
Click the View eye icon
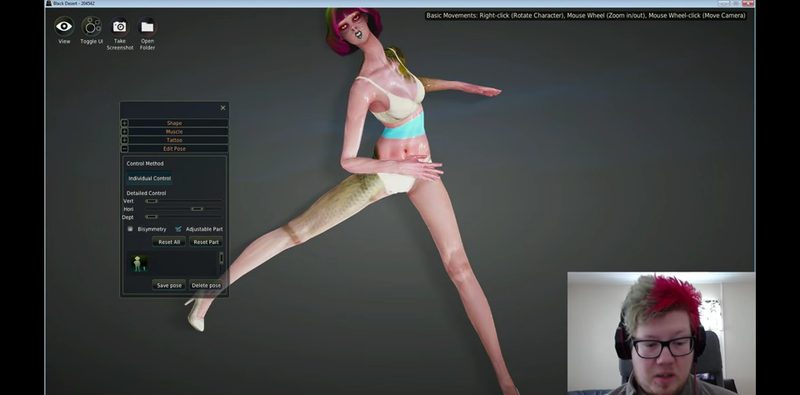pyautogui.click(x=64, y=26)
